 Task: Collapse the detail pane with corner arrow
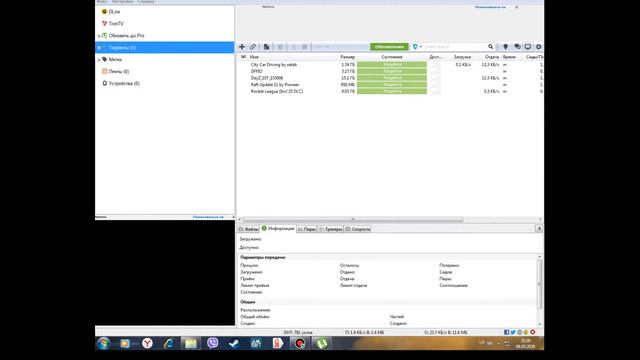pos(539,229)
